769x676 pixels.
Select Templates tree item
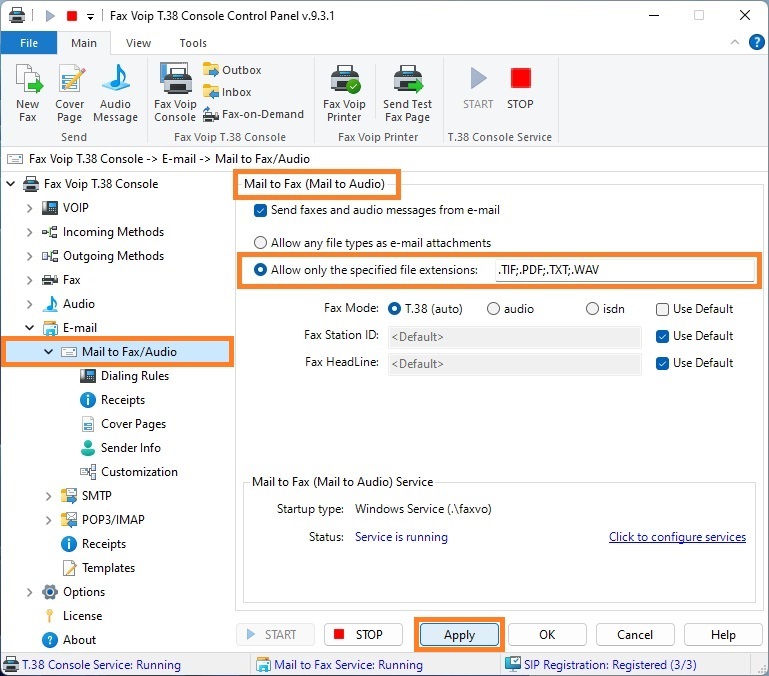click(108, 568)
